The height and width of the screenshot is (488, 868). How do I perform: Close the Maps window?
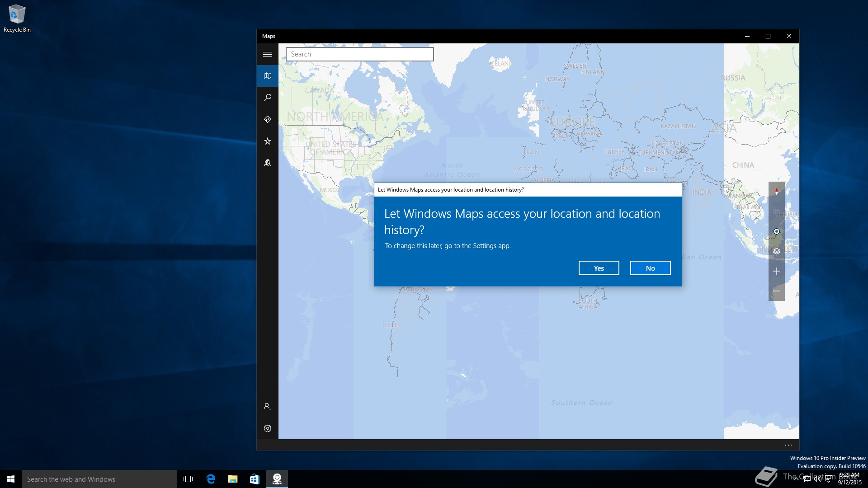[789, 36]
